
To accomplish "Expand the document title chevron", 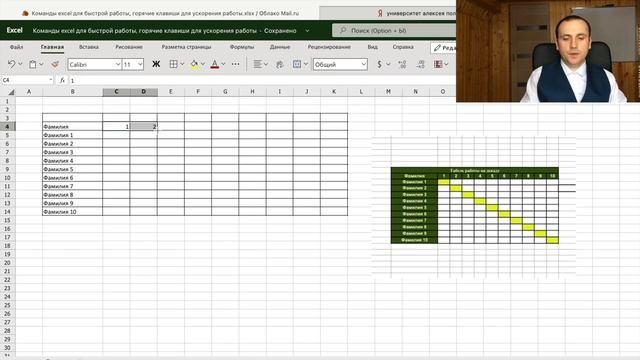I will click(307, 31).
